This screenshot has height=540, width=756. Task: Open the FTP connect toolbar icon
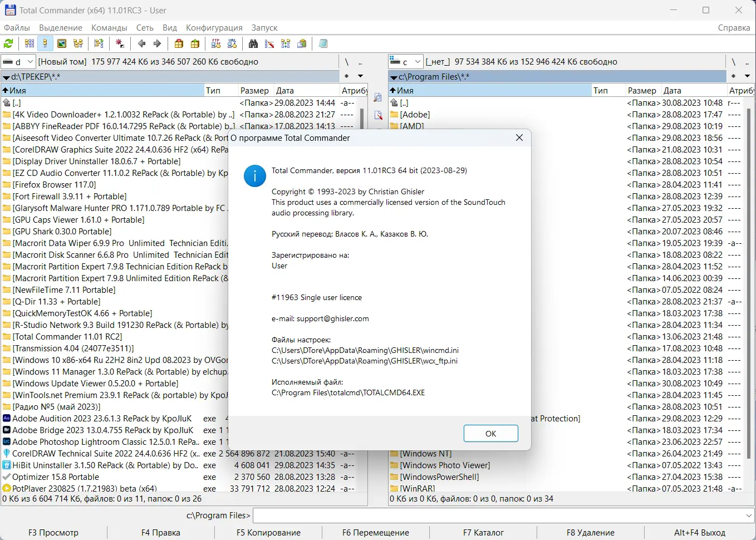pyautogui.click(x=216, y=43)
